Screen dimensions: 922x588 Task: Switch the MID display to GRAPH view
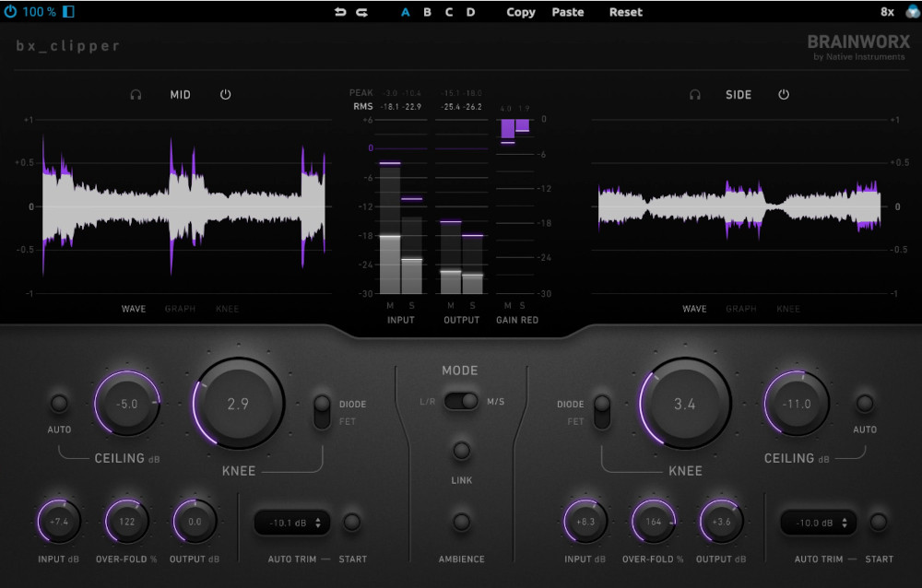(180, 309)
